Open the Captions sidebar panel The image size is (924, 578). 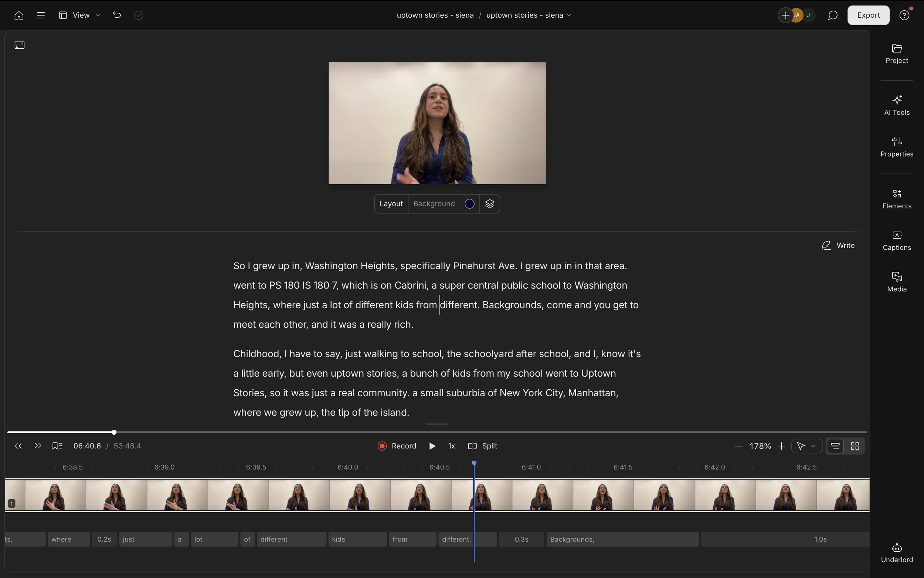pyautogui.click(x=896, y=240)
